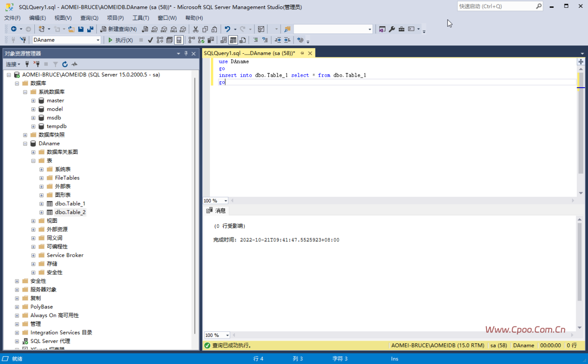Image resolution: width=588 pixels, height=364 pixels.
Task: Open the 连接 dropdown in Object Explorer
Action: (13, 64)
